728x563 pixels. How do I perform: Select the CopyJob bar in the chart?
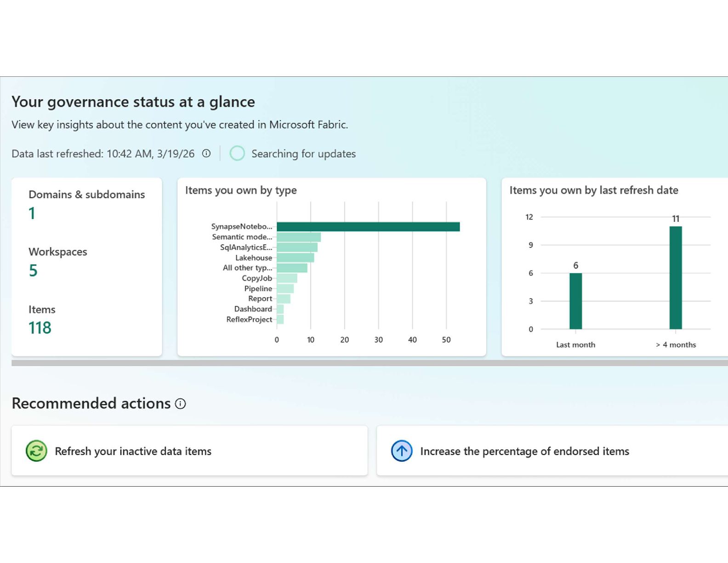point(287,278)
